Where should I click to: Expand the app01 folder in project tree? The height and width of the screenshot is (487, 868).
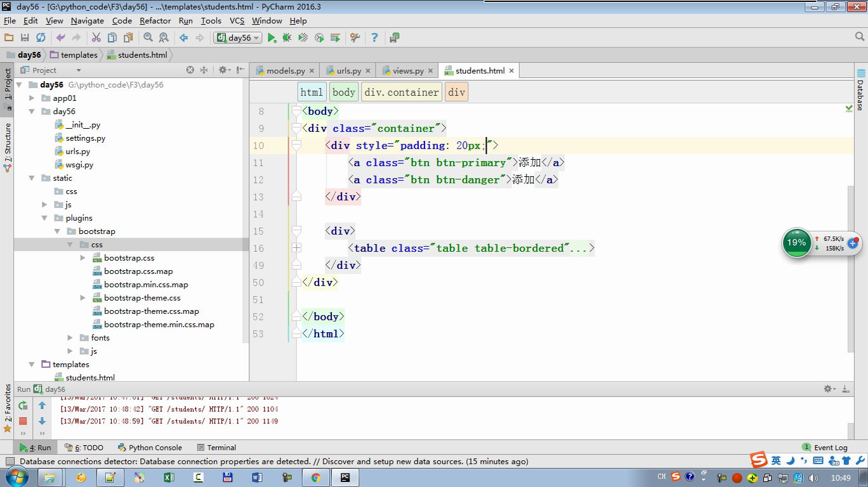[x=32, y=98]
